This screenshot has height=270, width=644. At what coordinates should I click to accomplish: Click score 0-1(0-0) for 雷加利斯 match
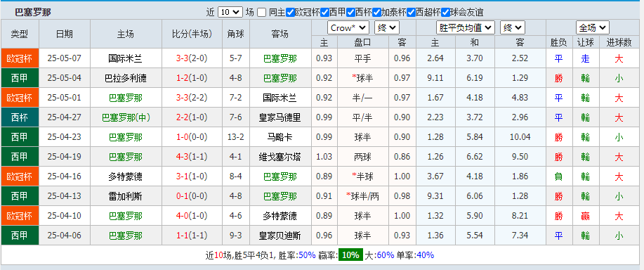(x=192, y=196)
